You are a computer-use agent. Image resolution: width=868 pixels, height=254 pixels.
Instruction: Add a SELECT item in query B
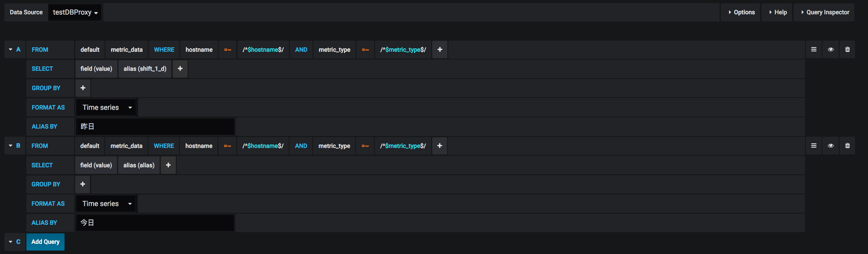[x=168, y=165]
